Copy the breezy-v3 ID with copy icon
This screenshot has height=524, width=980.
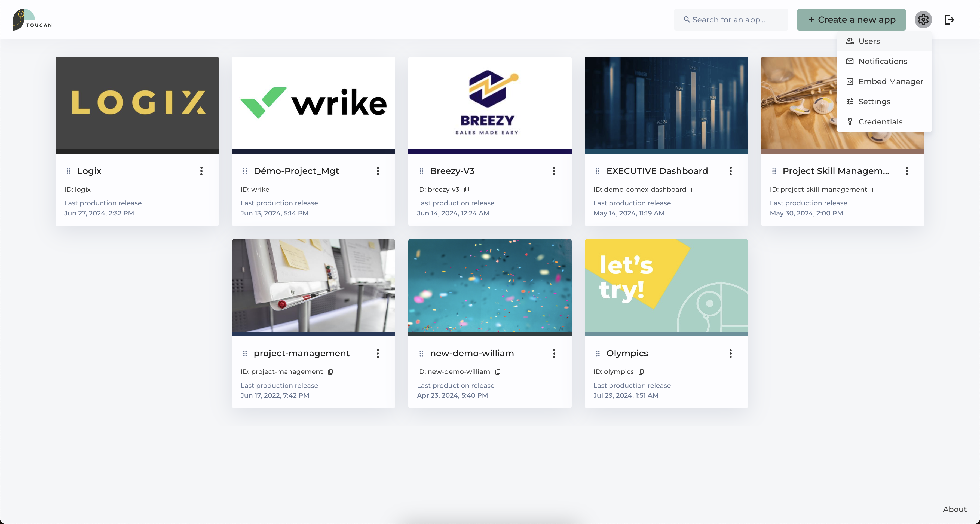point(467,190)
